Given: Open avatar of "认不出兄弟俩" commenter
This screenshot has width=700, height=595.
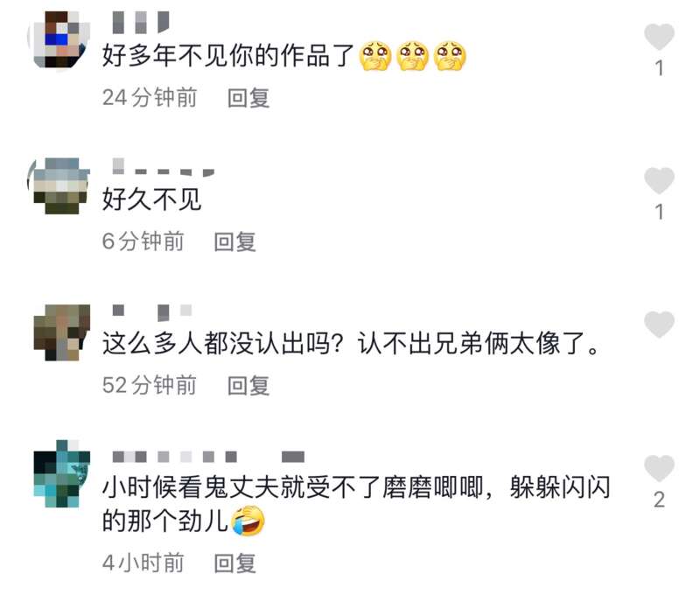Looking at the screenshot, I should 62,332.
